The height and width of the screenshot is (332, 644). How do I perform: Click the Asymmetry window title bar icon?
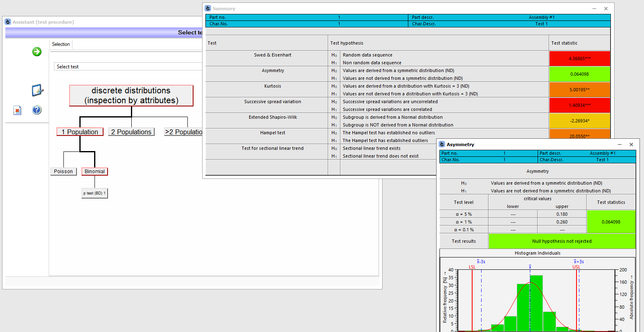(442, 144)
